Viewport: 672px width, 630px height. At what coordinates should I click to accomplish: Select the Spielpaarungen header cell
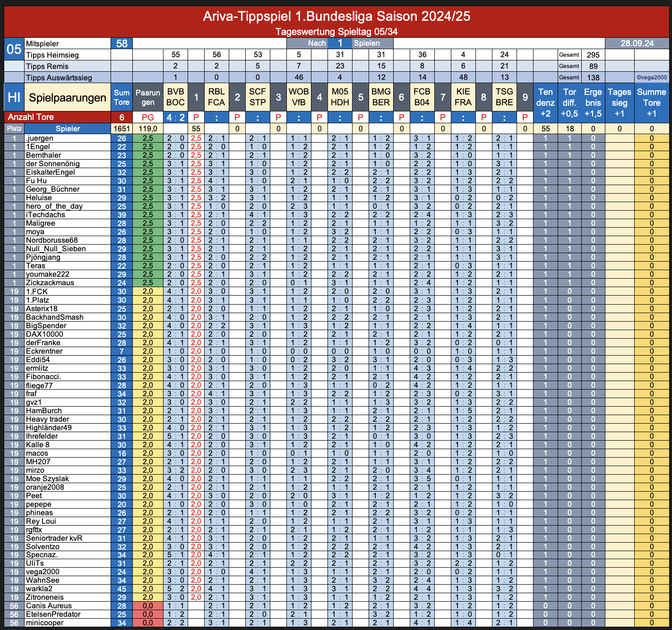(x=68, y=97)
